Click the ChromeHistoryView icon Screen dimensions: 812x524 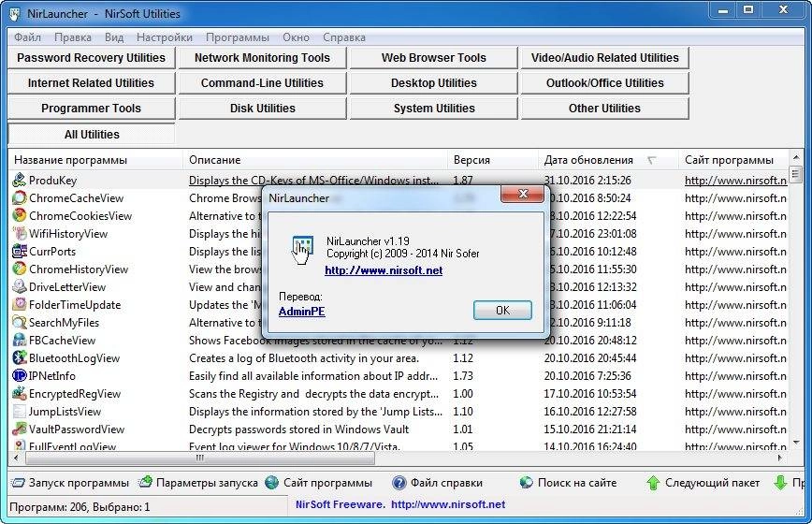pyautogui.click(x=19, y=269)
